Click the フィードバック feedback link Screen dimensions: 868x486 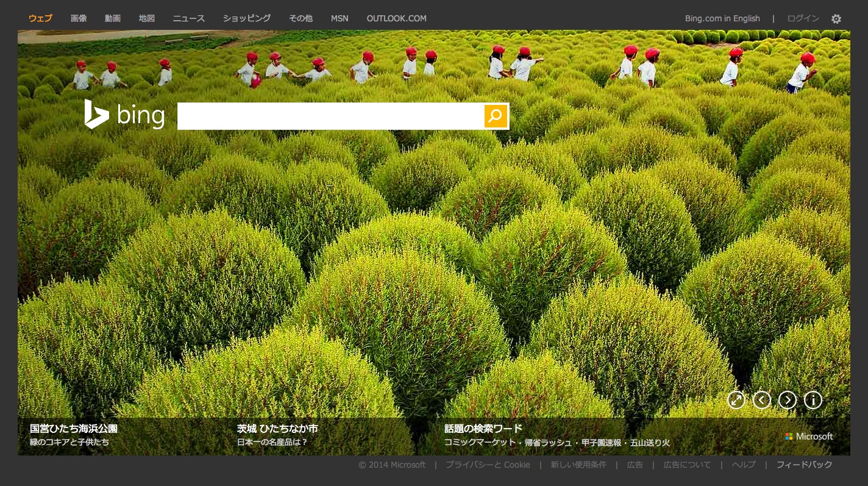pos(804,465)
